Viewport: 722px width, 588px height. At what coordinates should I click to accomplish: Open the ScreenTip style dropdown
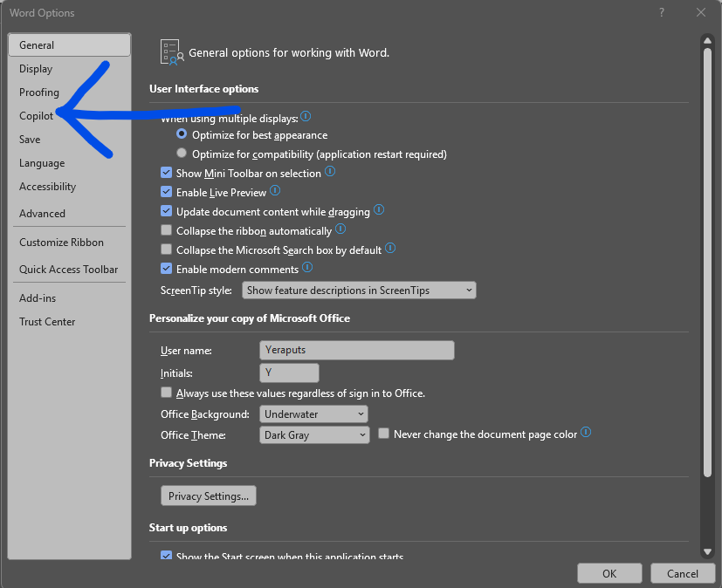[359, 291]
